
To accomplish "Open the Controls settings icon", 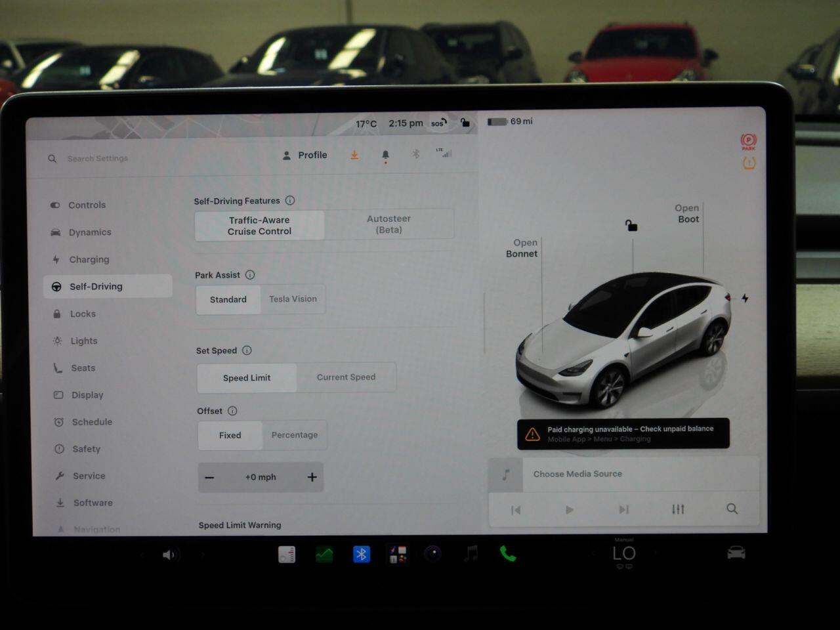I will tap(55, 205).
